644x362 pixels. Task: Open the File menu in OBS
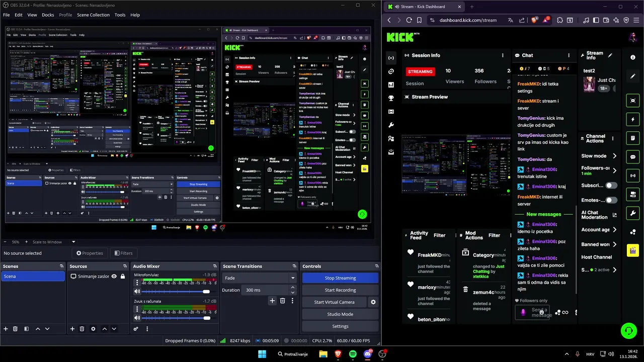7,15
